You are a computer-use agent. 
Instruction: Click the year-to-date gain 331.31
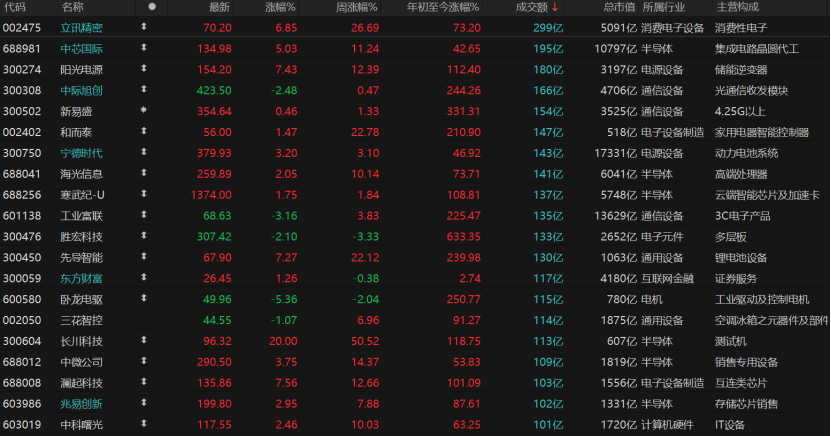(464, 111)
